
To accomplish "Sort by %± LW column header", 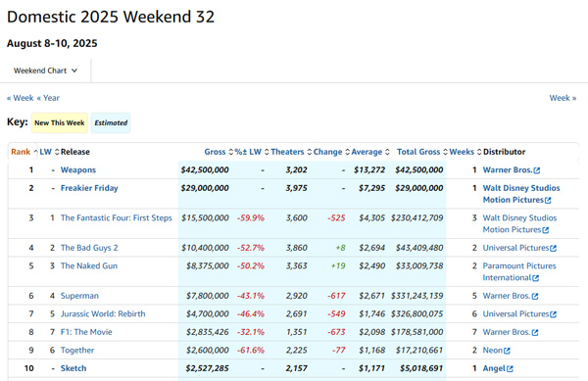I will (248, 152).
